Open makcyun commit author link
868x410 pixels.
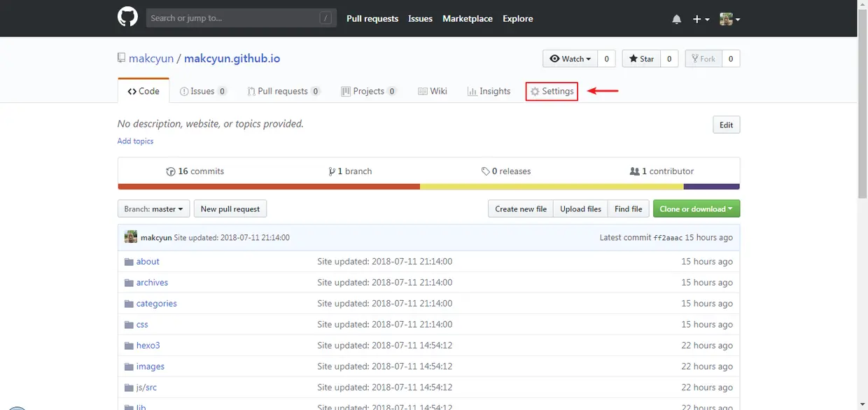156,238
